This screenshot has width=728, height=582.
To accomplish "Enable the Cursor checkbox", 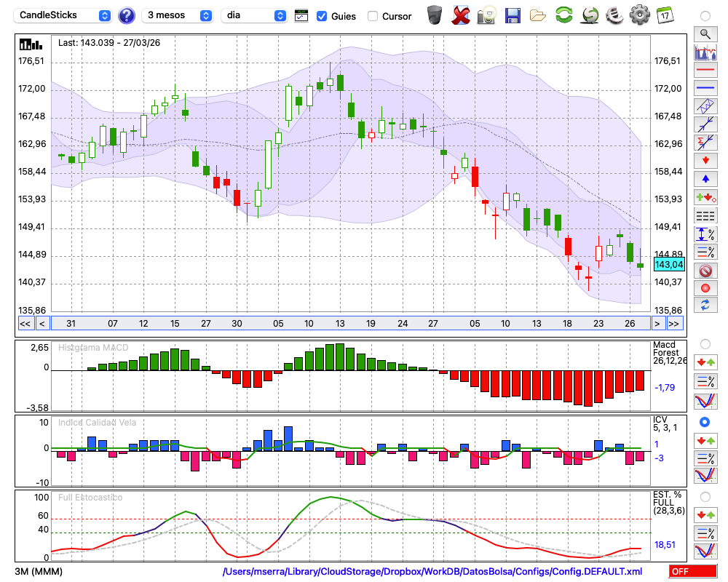I will pyautogui.click(x=373, y=16).
